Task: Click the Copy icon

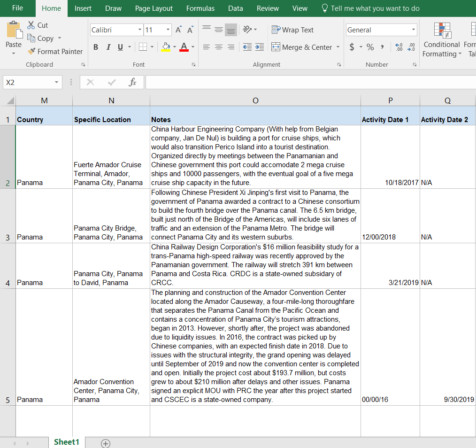Action: coord(31,38)
